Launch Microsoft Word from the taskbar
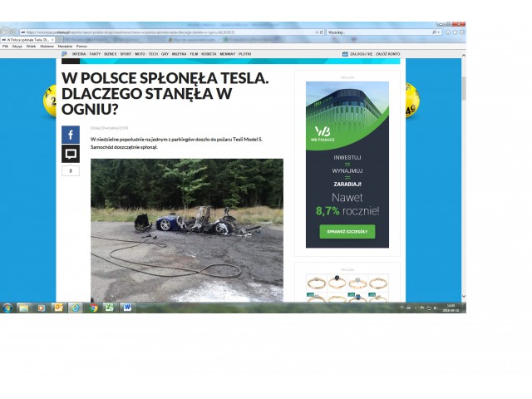Image resolution: width=532 pixels, height=399 pixels. 127,308
